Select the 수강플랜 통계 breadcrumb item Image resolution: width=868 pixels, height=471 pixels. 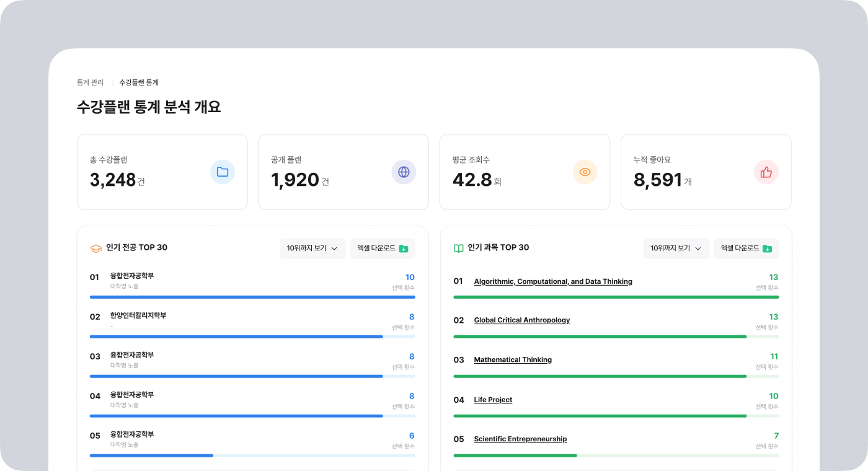139,82
